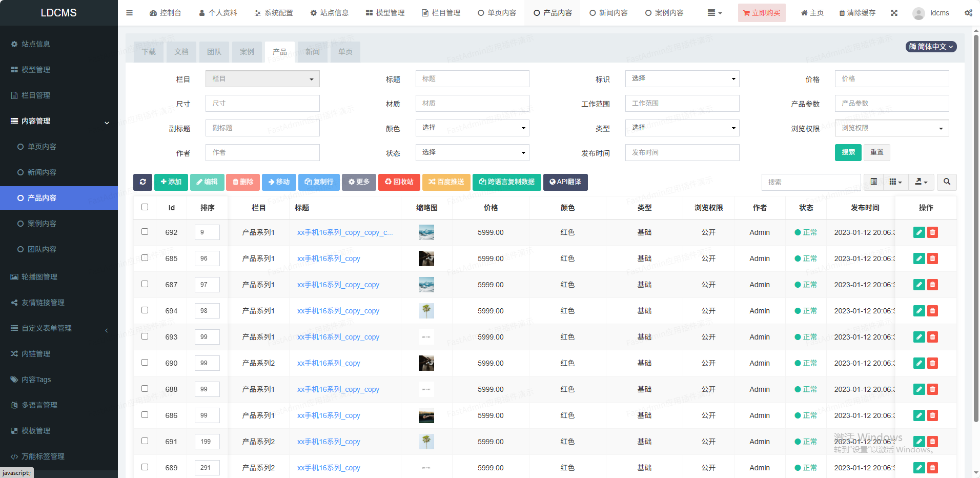The image size is (980, 478).
Task: Tick the checkbox for row 690
Action: 145,363
